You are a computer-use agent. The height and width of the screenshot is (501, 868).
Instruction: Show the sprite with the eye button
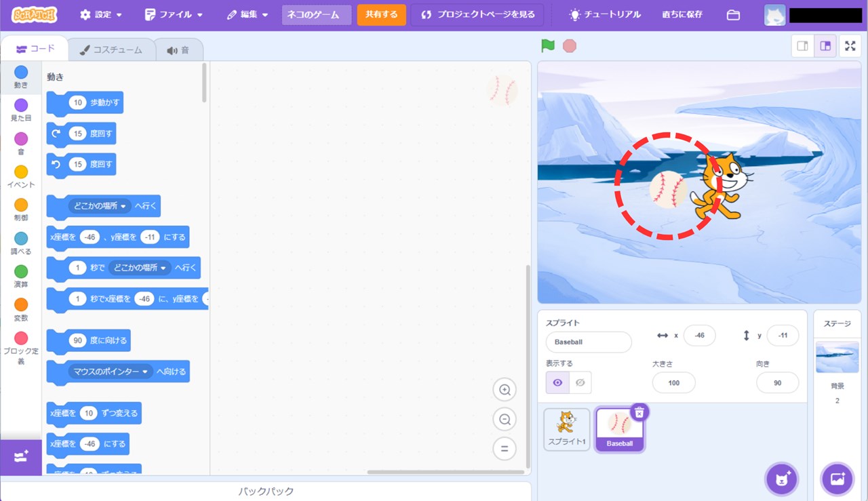(x=557, y=382)
